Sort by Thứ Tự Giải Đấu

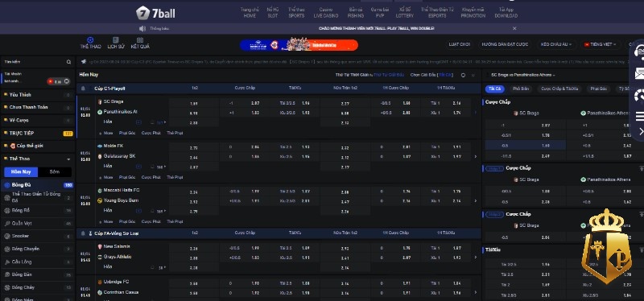[389, 75]
